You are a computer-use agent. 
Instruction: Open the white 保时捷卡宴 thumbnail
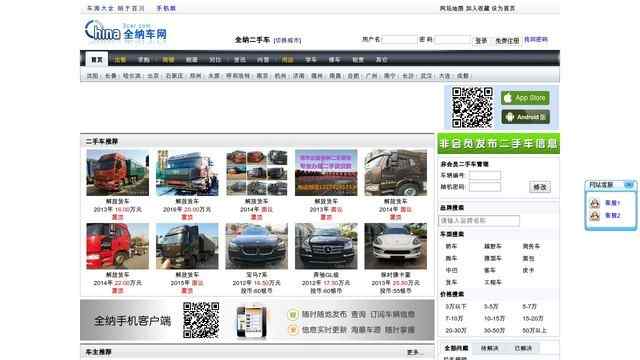click(396, 246)
